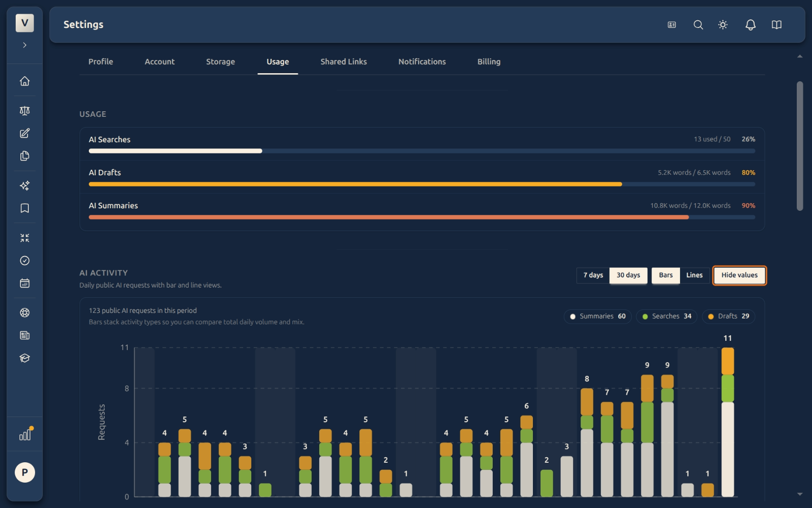The width and height of the screenshot is (812, 508).
Task: Switch to the Shared Links tab
Action: point(344,61)
